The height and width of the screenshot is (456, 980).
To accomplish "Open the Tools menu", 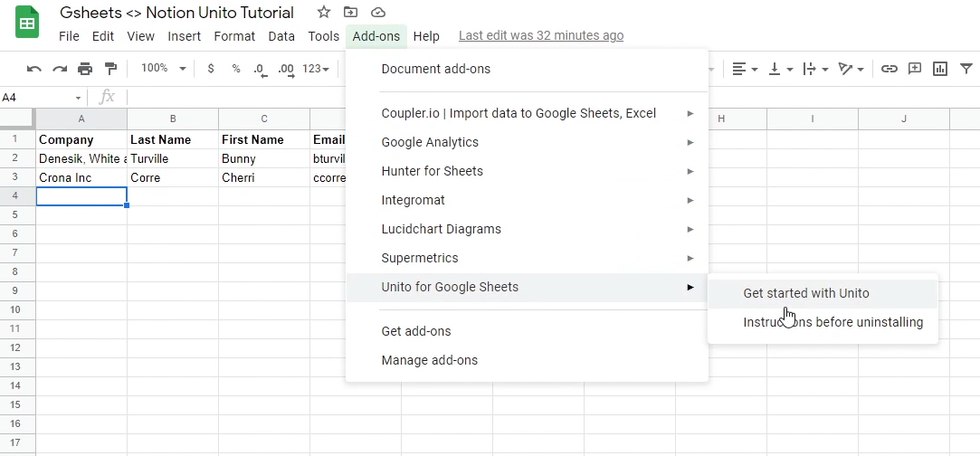I will pos(324,36).
